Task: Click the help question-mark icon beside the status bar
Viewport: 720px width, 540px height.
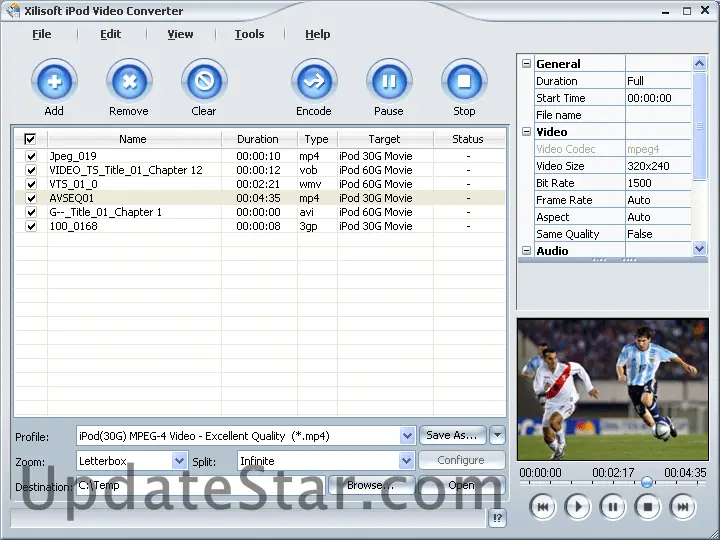Action: click(x=497, y=518)
